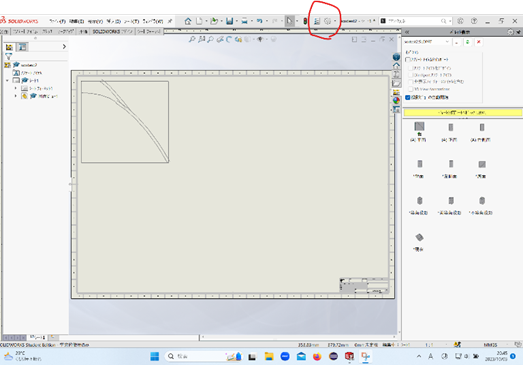The image size is (523, 365).
Task: Open the dropdown arrow beside New icon
Action: (x=206, y=21)
